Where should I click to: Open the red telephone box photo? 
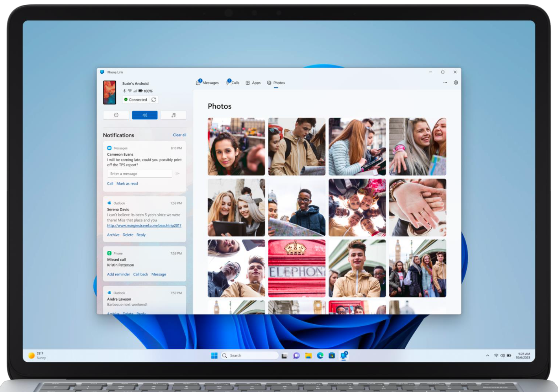[x=297, y=268]
